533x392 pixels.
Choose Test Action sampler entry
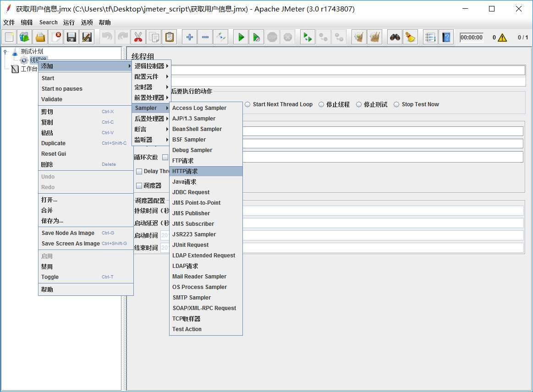point(206,329)
